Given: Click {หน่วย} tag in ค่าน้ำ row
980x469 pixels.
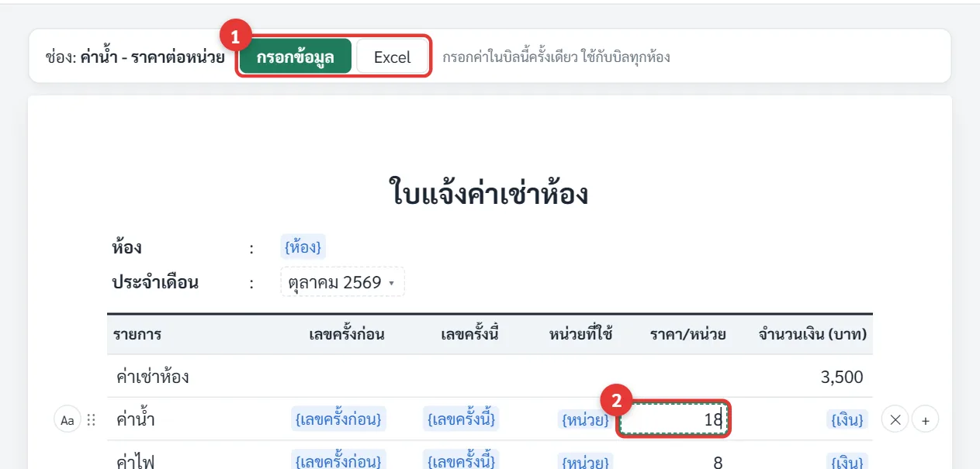Looking at the screenshot, I should [585, 420].
